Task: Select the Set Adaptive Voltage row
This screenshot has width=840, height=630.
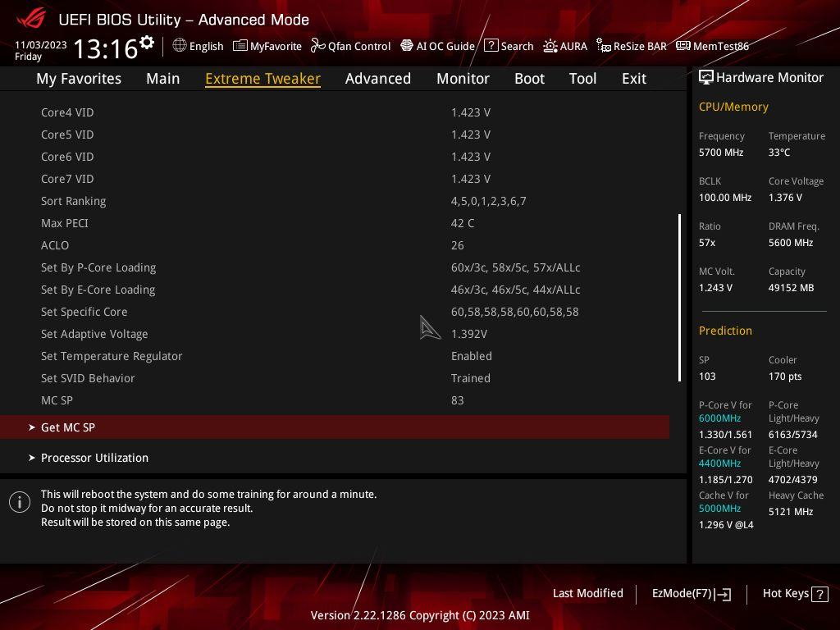Action: (x=335, y=334)
